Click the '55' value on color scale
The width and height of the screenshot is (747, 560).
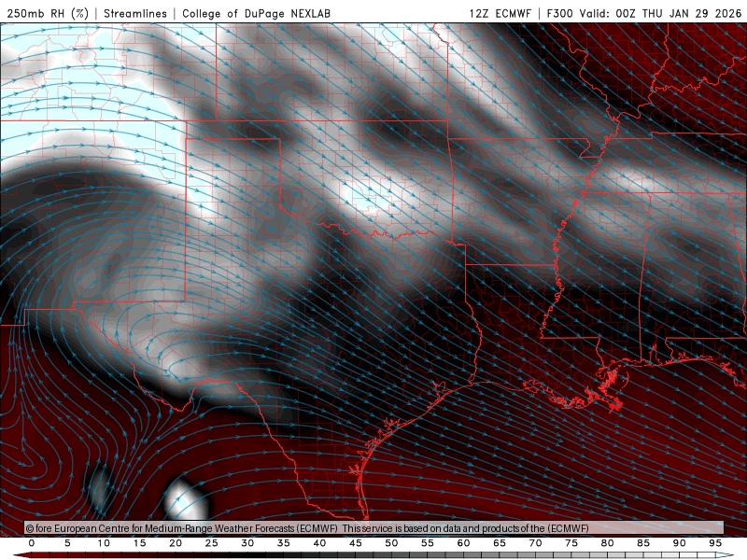[x=428, y=543]
